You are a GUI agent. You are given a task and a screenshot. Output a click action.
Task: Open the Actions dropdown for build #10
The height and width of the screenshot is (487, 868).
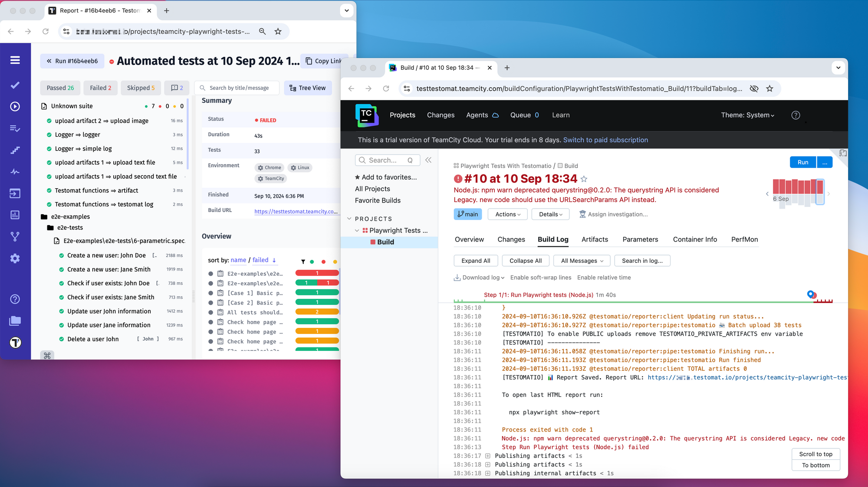click(x=508, y=214)
